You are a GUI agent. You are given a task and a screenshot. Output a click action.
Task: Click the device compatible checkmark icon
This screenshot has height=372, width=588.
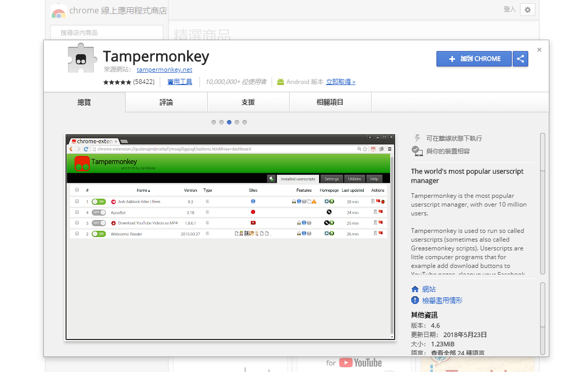coord(417,151)
